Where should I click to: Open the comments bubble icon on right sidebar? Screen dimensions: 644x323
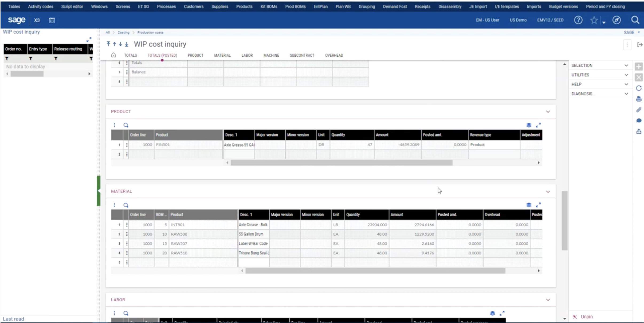point(639,120)
